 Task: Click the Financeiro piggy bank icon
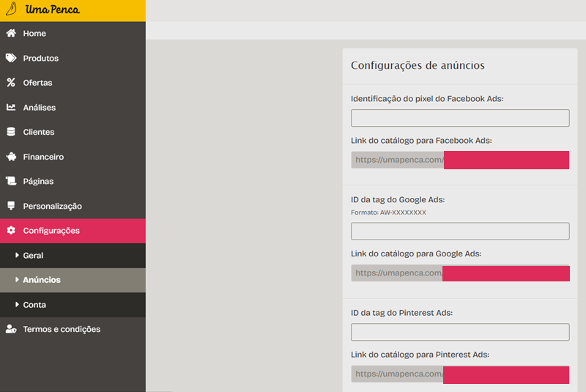(x=11, y=157)
